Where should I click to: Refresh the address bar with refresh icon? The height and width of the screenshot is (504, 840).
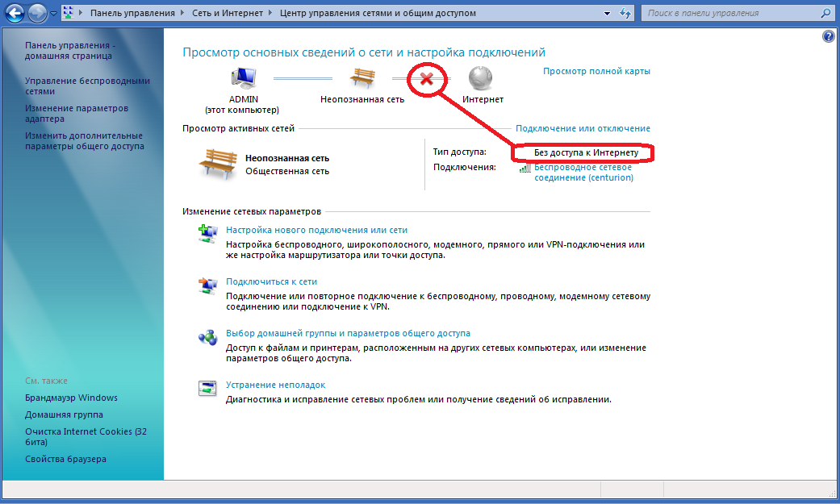point(624,14)
